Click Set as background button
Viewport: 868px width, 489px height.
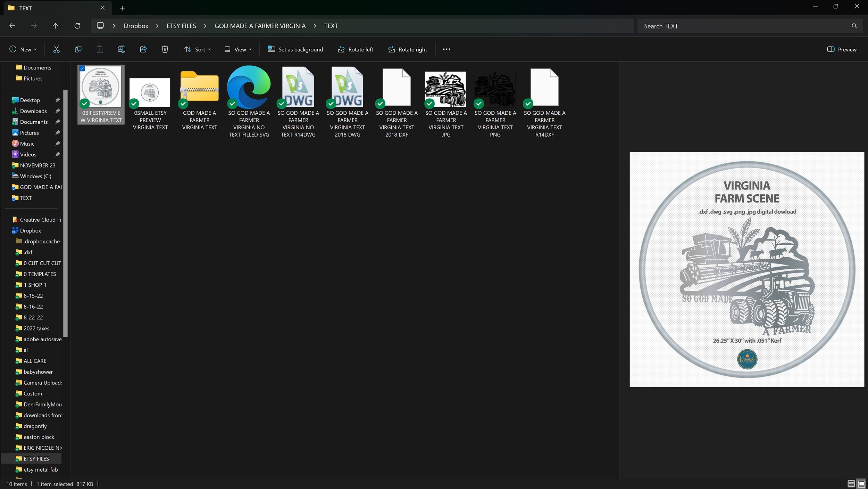coord(295,49)
